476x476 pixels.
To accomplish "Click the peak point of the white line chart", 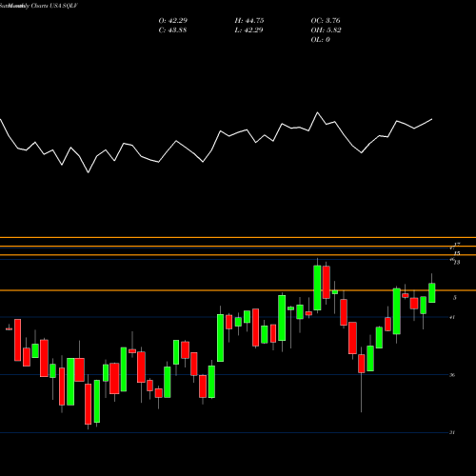I will 317,112.
